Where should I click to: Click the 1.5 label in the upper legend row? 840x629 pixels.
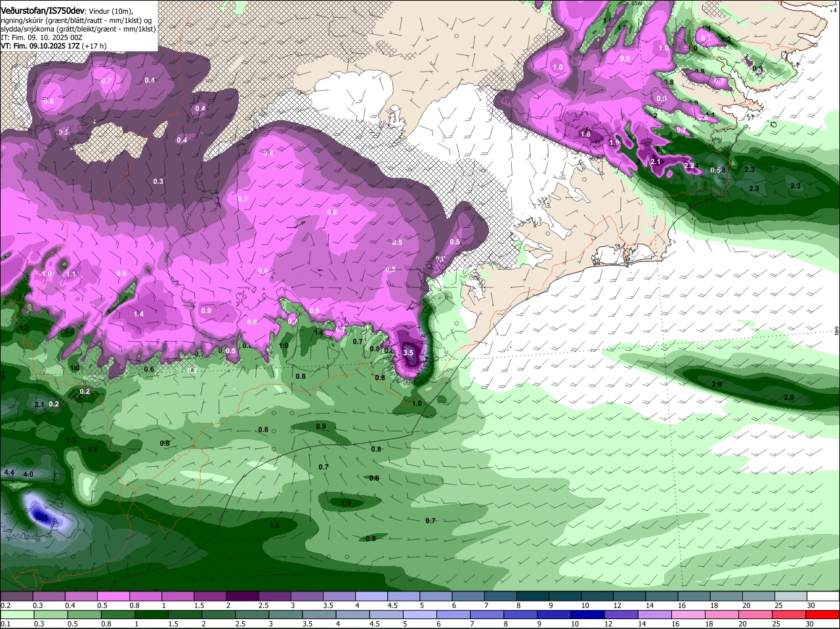(199, 605)
